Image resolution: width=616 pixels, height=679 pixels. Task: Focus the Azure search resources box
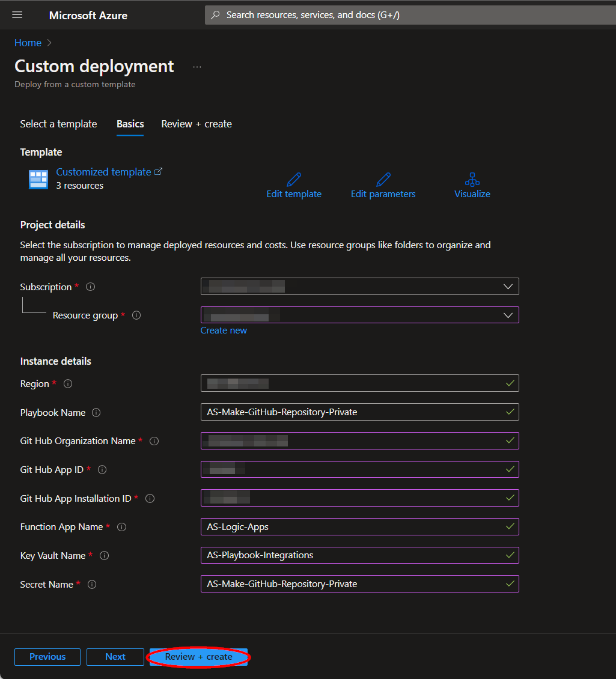410,15
